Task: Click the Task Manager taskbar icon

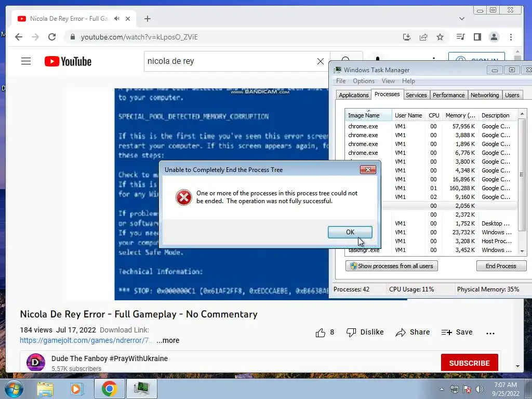Action: pos(141,389)
